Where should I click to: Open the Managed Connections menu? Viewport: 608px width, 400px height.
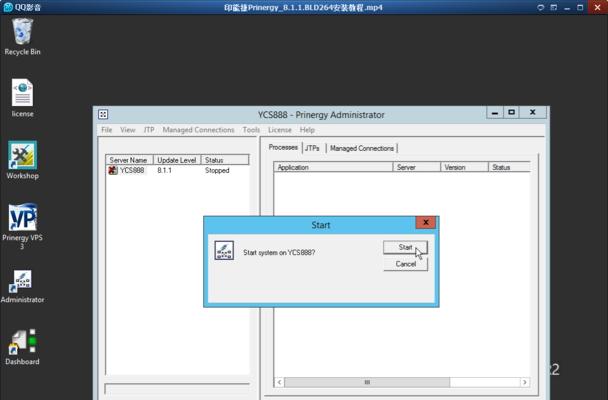tap(198, 130)
